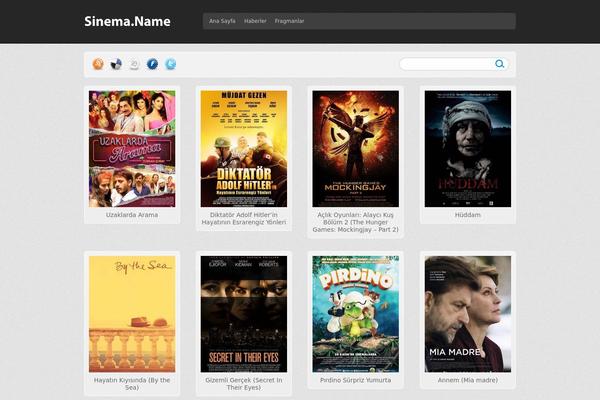600x400 pixels.
Task: Open the Haberler menu item
Action: tap(255, 21)
